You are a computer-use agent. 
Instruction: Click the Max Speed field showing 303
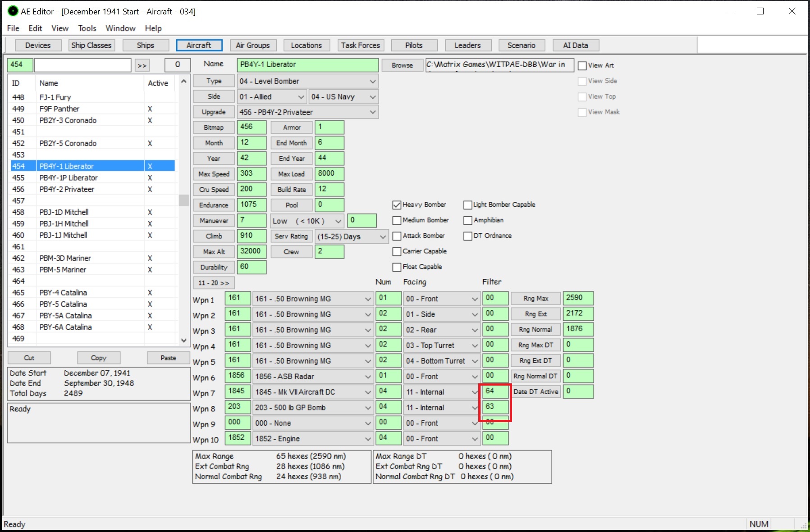pyautogui.click(x=252, y=174)
